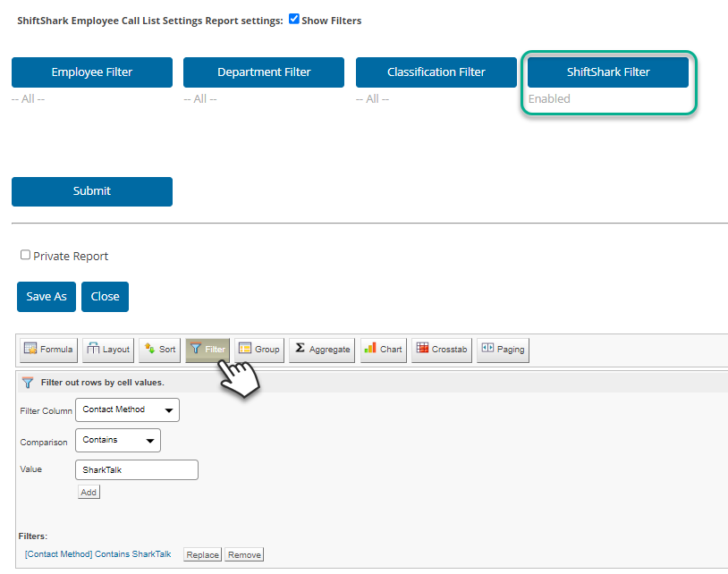This screenshot has height=574, width=728.
Task: Open the ShiftShark Filter
Action: pos(608,72)
